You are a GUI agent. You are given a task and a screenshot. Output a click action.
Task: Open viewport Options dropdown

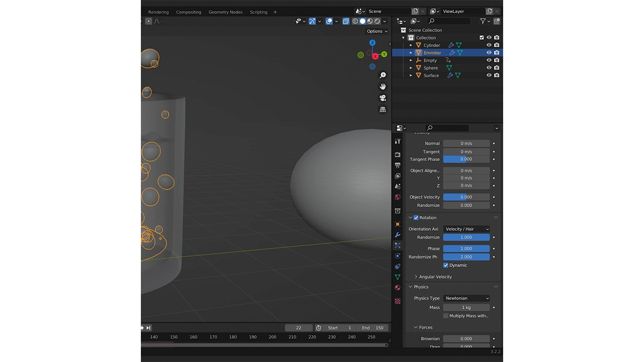tap(377, 31)
